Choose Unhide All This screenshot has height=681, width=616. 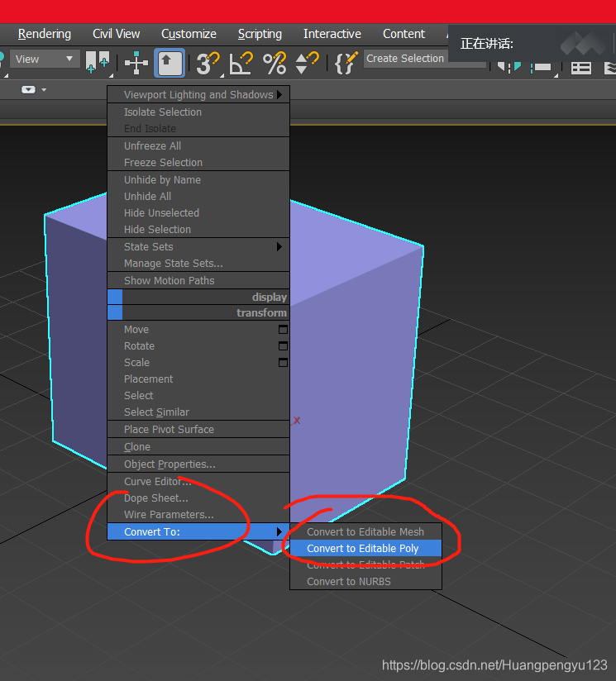click(x=198, y=197)
